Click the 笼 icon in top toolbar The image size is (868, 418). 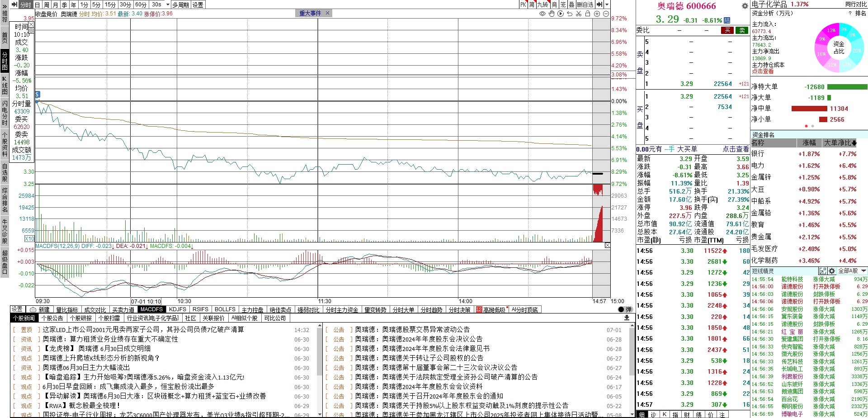pyautogui.click(x=563, y=5)
